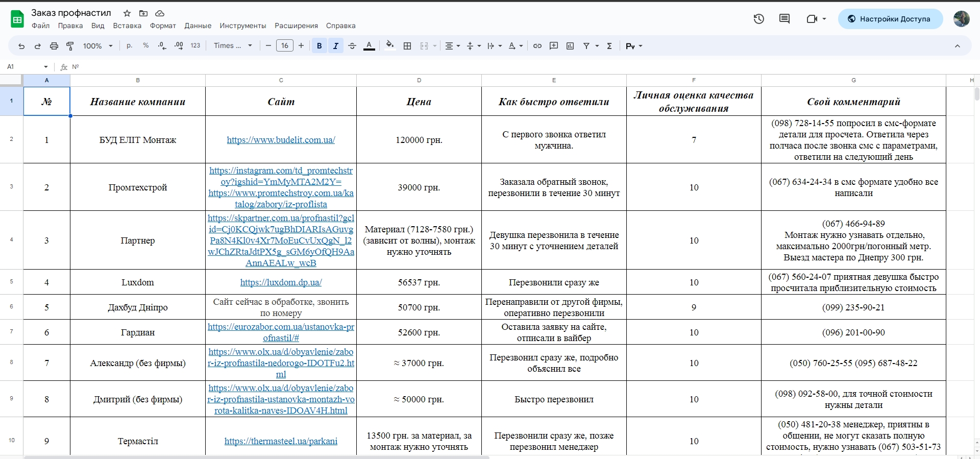Open version history clock icon
980x459 pixels.
click(x=758, y=19)
